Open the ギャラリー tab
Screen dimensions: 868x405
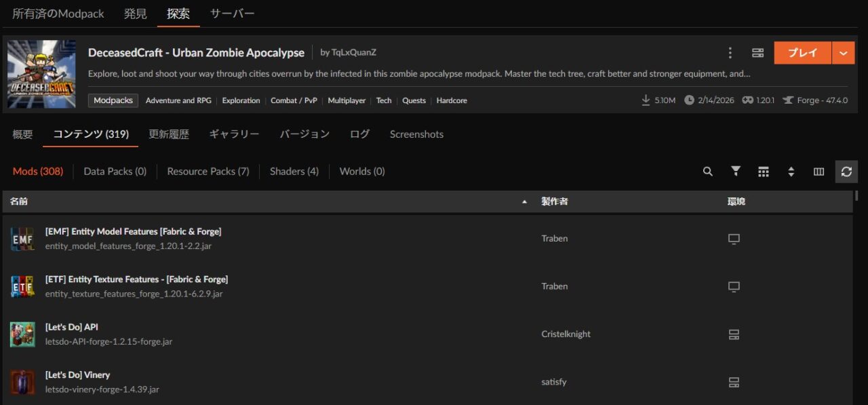click(x=234, y=134)
